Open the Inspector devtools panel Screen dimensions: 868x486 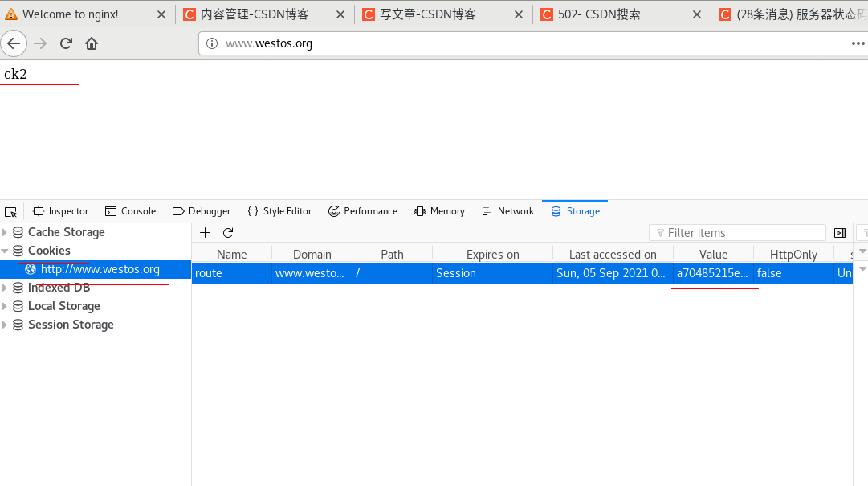60,211
